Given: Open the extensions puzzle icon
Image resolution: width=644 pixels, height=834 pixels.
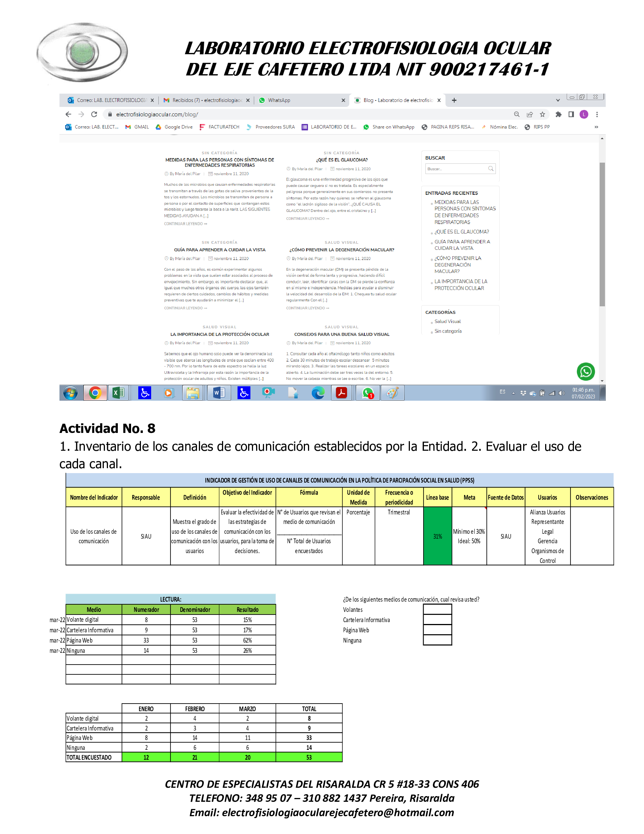Looking at the screenshot, I should tap(558, 114).
